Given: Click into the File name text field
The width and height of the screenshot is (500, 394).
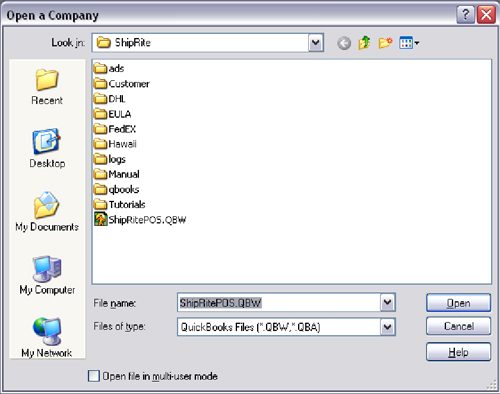Looking at the screenshot, I should [x=279, y=303].
